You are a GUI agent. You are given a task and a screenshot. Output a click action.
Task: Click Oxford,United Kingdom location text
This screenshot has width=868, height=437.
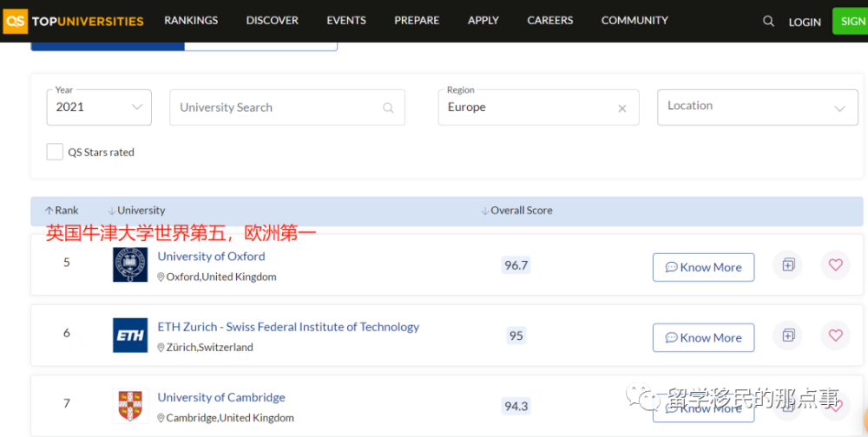click(221, 277)
